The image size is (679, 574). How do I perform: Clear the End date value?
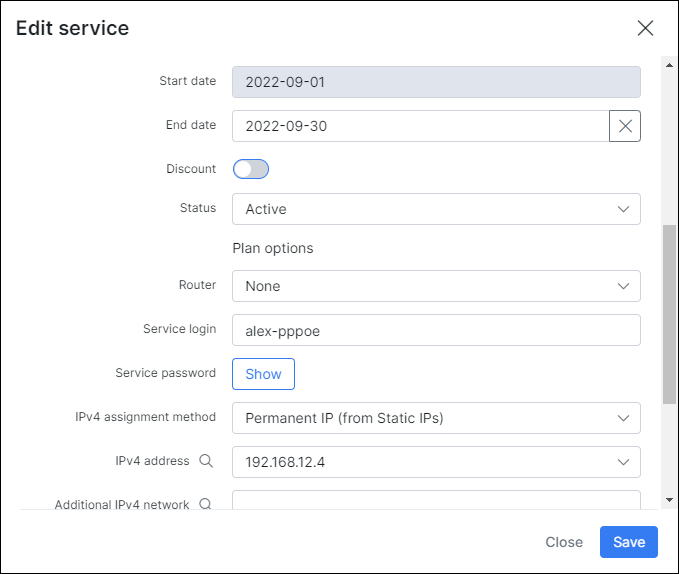tap(625, 126)
